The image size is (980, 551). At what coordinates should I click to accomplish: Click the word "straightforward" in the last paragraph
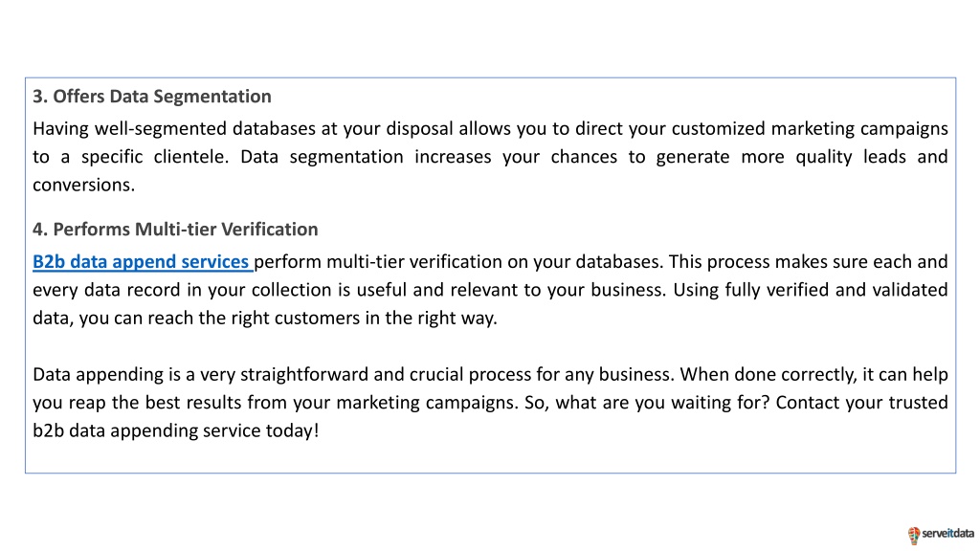tap(304, 374)
